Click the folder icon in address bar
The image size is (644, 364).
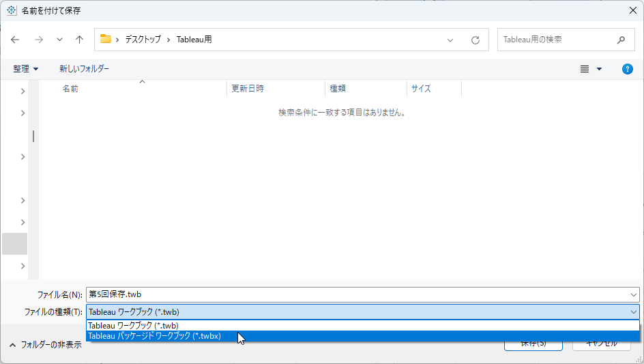(106, 40)
